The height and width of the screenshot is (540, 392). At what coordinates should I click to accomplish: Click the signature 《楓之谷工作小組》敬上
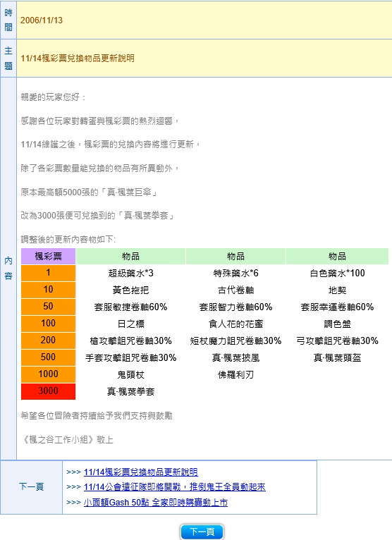click(x=67, y=440)
